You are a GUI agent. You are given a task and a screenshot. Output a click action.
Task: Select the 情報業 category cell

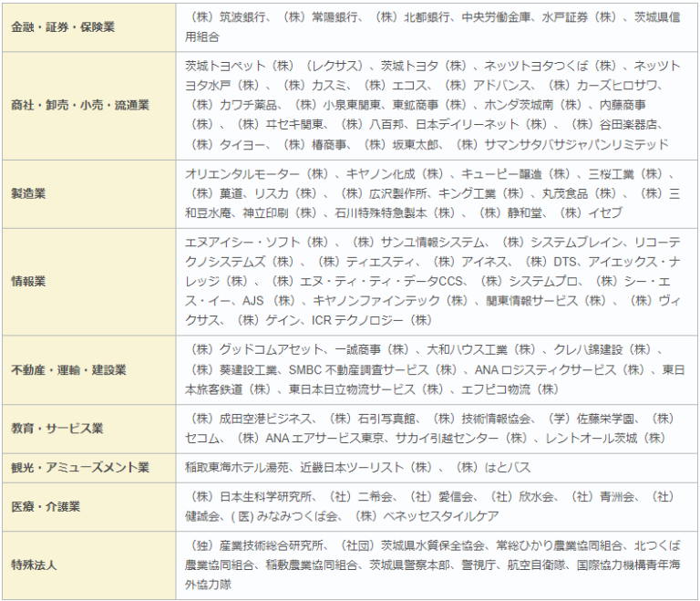pos(30,280)
